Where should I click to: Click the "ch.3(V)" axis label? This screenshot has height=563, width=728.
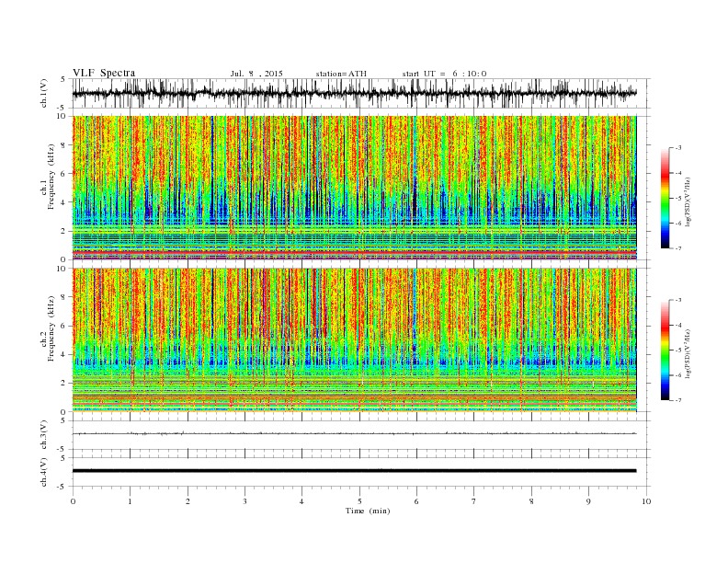pyautogui.click(x=44, y=435)
